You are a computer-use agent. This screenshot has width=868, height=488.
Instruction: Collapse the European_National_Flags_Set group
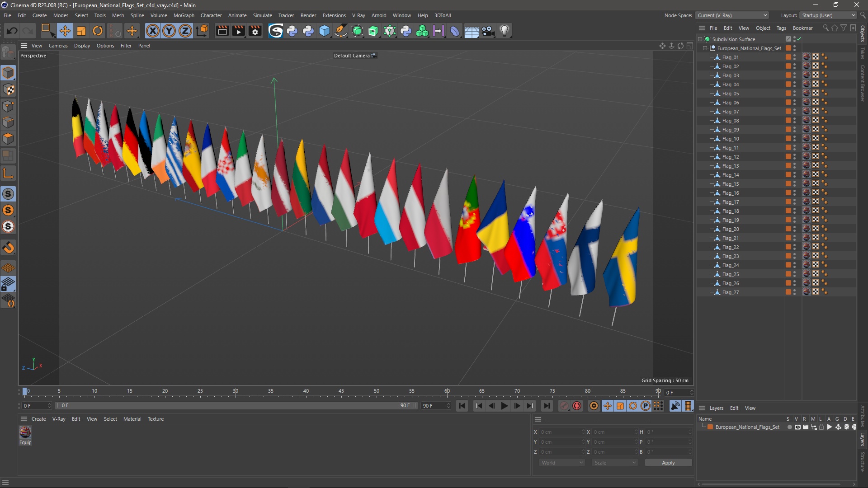point(705,48)
